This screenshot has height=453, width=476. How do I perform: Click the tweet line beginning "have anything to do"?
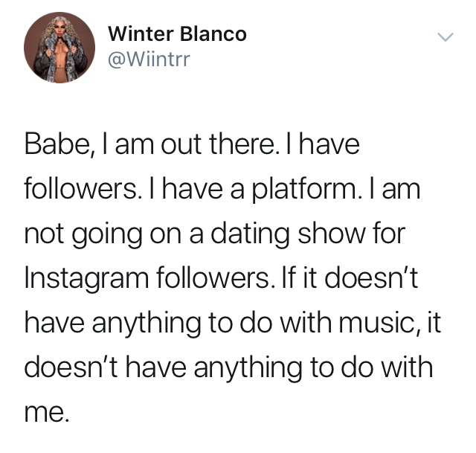coord(233,324)
